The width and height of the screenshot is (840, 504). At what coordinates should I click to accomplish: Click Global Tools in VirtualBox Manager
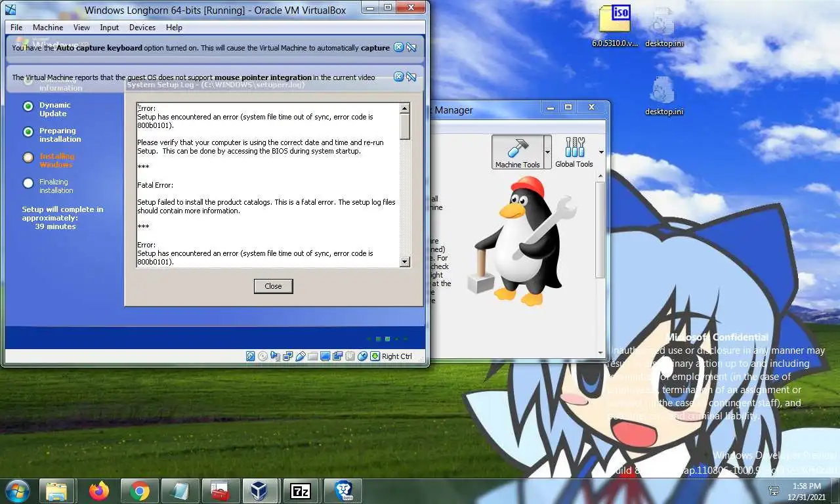(x=574, y=152)
